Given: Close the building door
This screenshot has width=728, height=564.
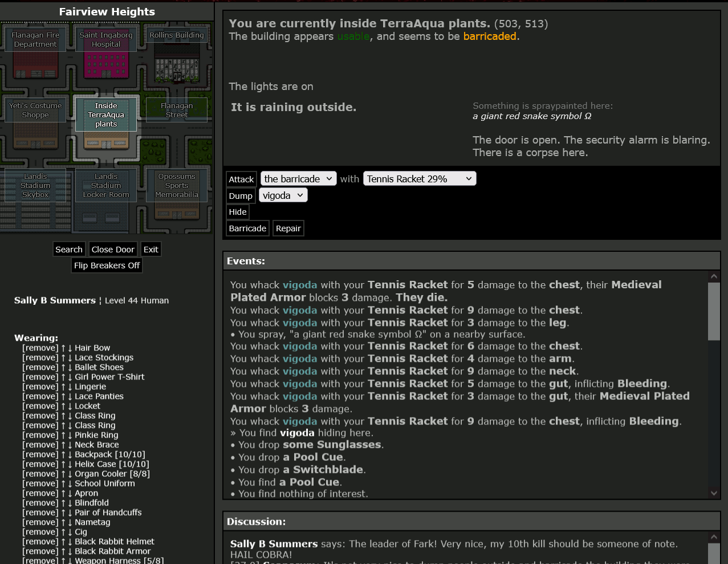Looking at the screenshot, I should pos(113,250).
